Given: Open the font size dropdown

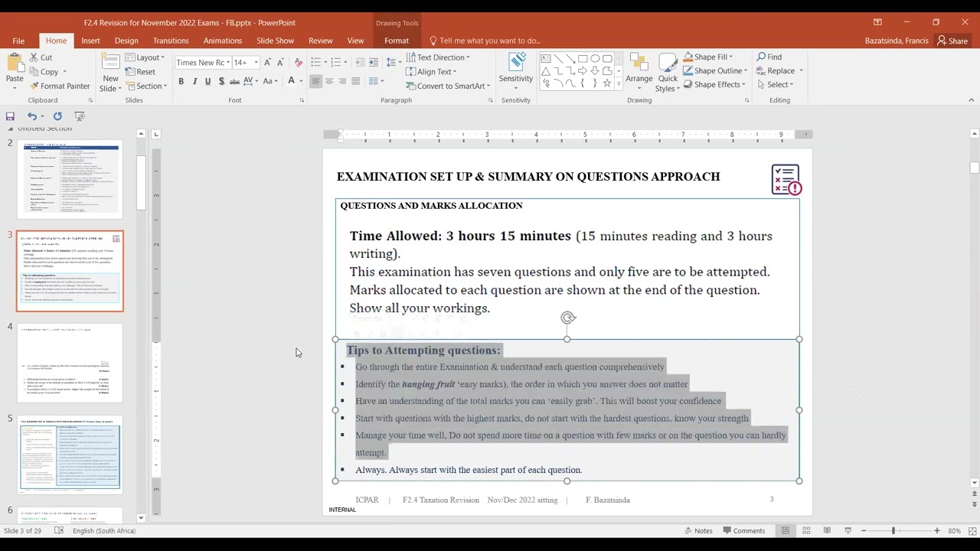Looking at the screenshot, I should [x=256, y=62].
